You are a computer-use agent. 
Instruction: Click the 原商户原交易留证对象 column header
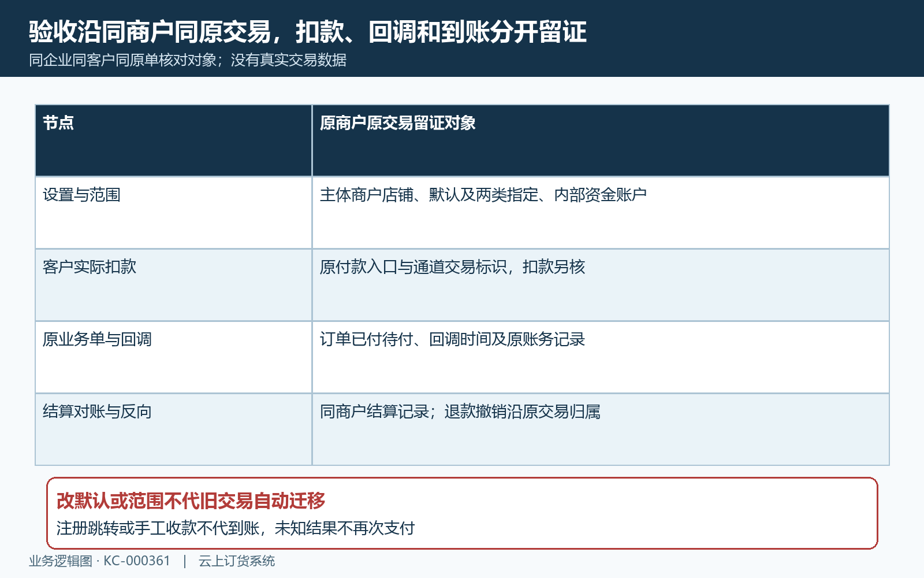601,140
